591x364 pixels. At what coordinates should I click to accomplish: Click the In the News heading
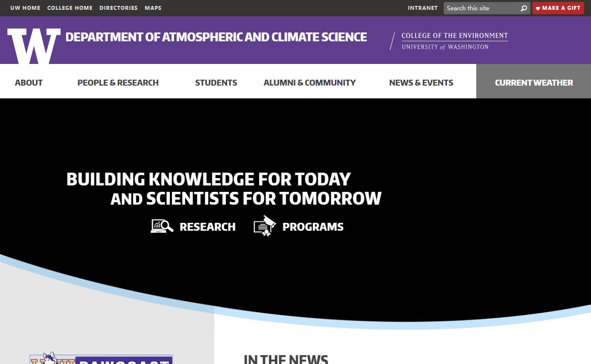[x=286, y=359]
